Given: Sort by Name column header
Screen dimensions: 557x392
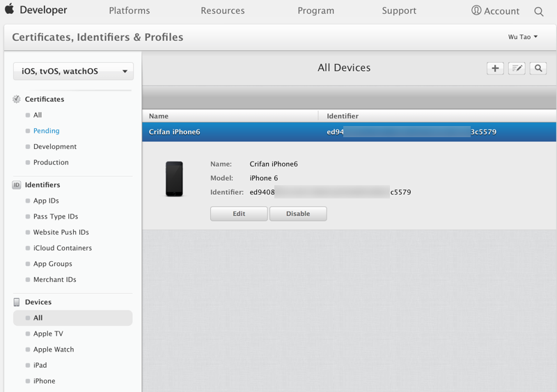Looking at the screenshot, I should (159, 116).
